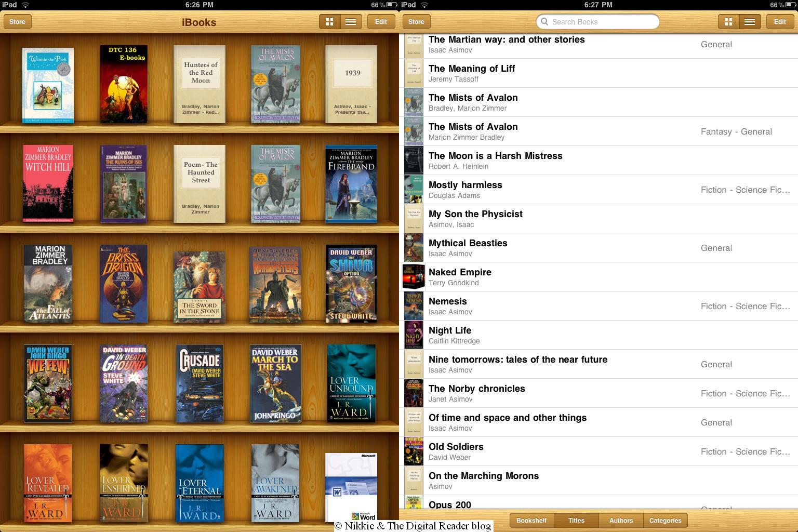Sort by the Authors tab
The width and height of the screenshot is (798, 532).
coord(621,521)
